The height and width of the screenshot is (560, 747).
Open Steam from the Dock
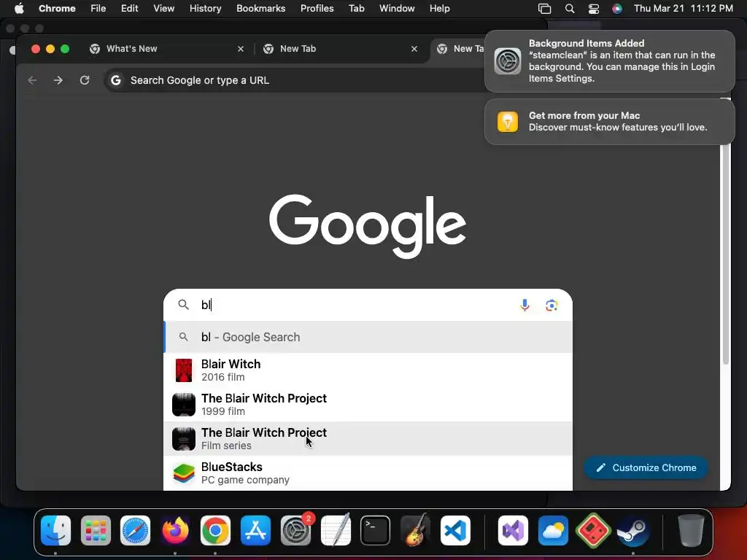click(633, 531)
